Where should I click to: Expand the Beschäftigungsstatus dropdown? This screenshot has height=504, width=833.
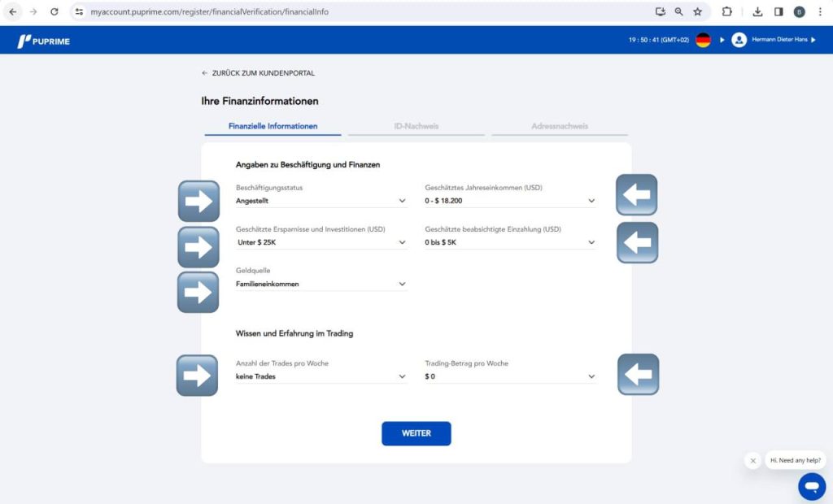pos(321,201)
